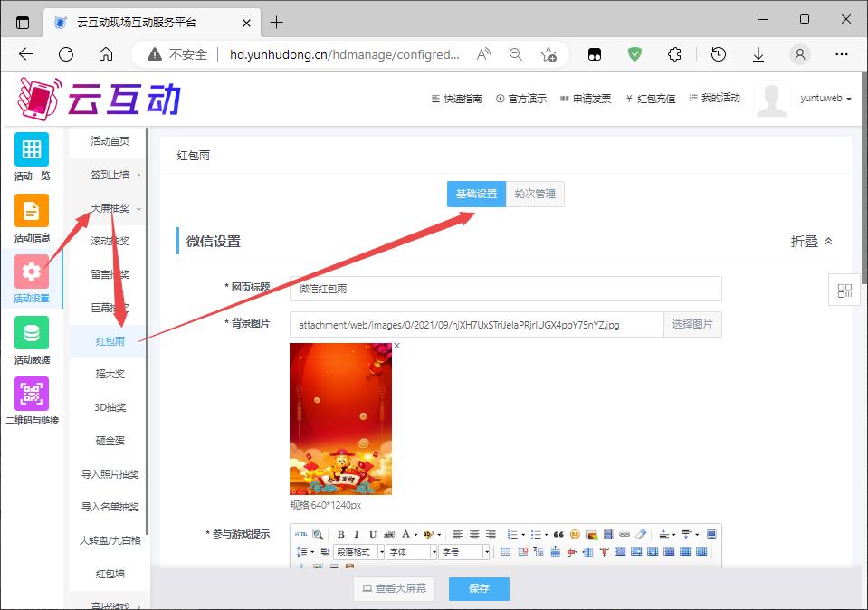Click the red envelope background thumbnail
Viewport: 868px width, 610px height.
[x=340, y=418]
